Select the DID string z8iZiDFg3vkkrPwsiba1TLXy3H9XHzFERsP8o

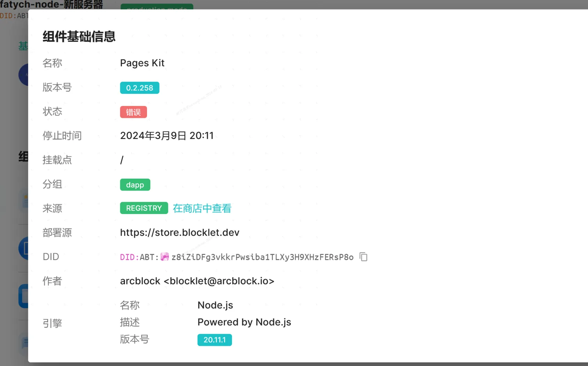(262, 257)
